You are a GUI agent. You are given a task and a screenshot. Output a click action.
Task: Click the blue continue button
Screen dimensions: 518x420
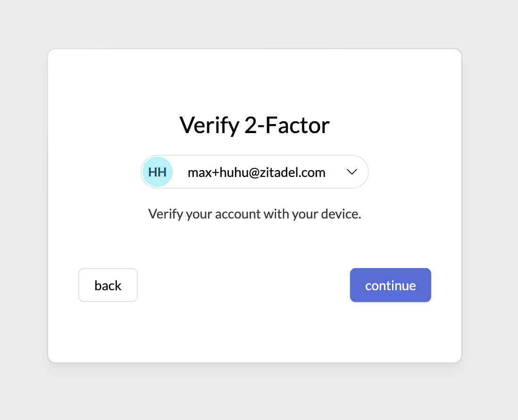[390, 285]
